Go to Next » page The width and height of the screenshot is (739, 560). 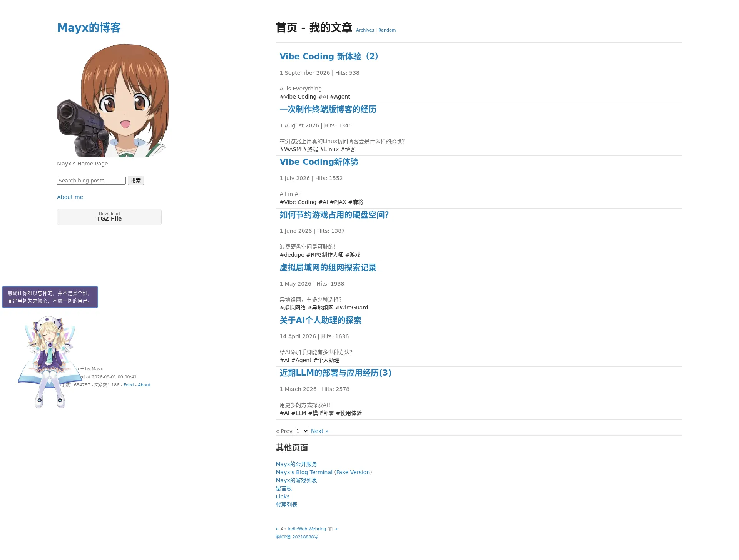(x=319, y=431)
